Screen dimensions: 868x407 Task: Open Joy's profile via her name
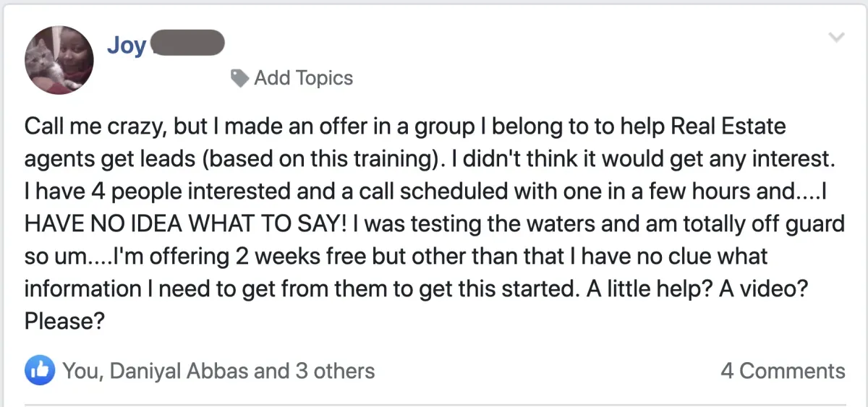click(x=127, y=44)
